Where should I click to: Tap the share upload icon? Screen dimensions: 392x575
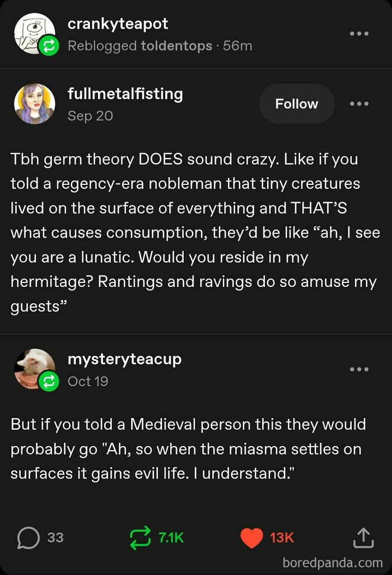pos(362,537)
